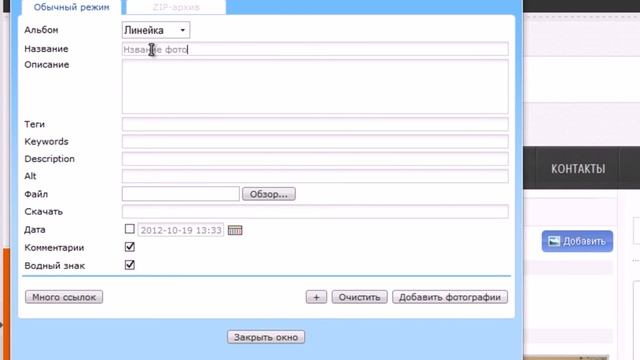Uncheck the Водный знак checkbox

[129, 265]
